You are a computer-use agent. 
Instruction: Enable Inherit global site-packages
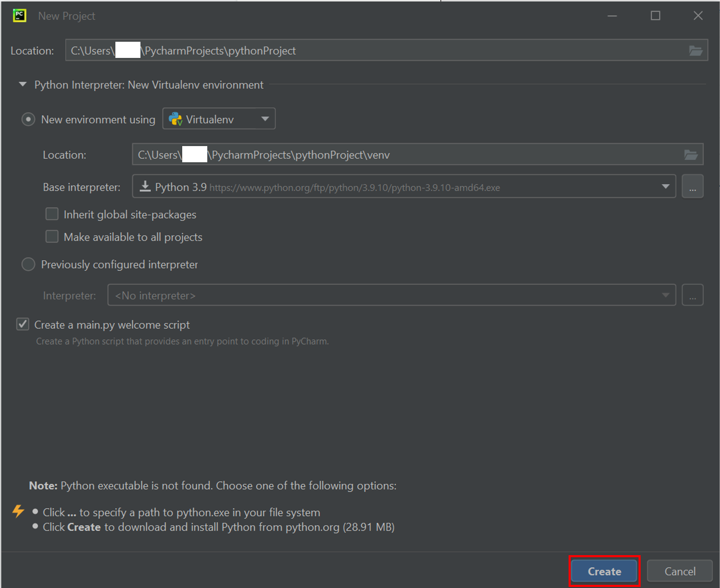tap(52, 214)
